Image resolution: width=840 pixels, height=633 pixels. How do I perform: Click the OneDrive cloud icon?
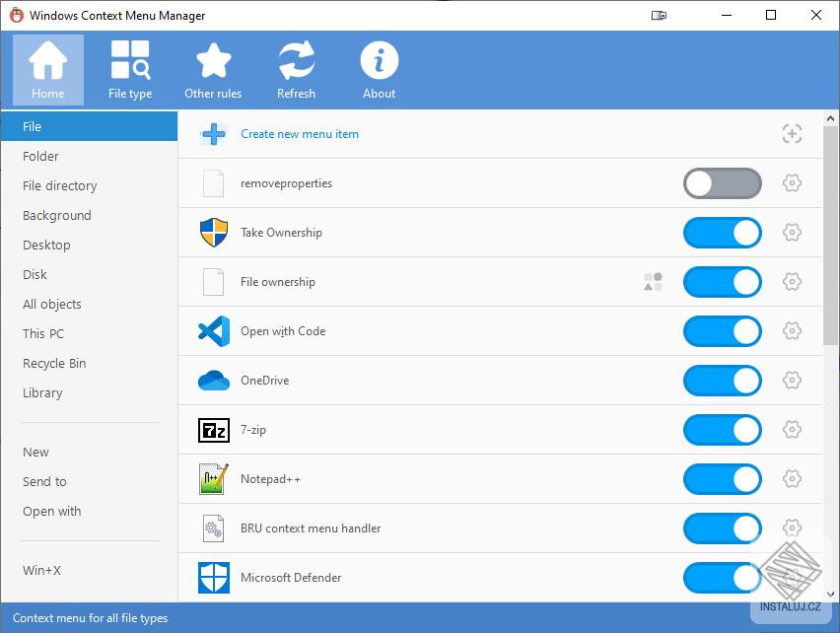click(214, 381)
